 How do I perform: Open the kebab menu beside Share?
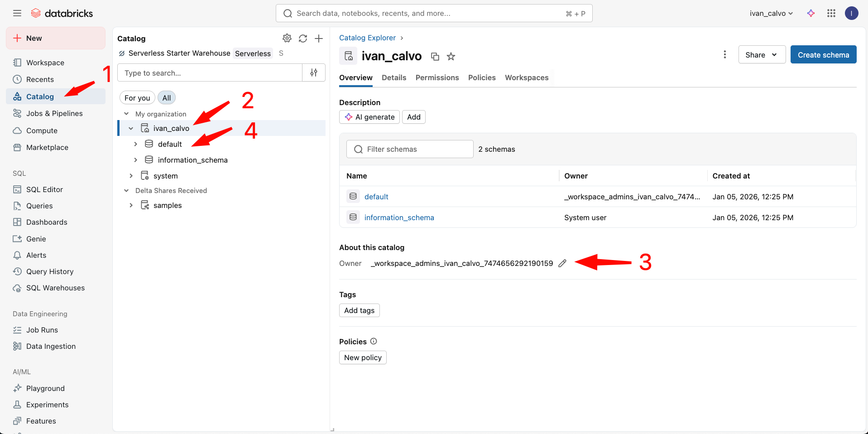point(725,54)
